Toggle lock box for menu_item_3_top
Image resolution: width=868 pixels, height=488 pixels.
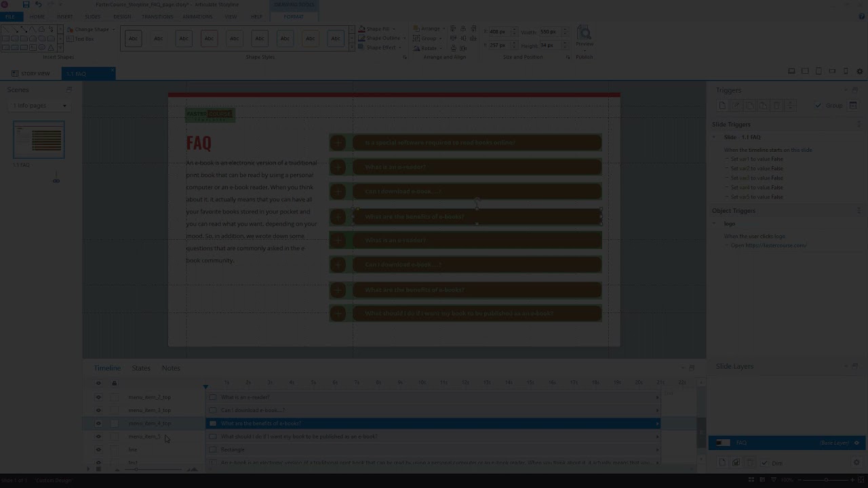click(114, 410)
